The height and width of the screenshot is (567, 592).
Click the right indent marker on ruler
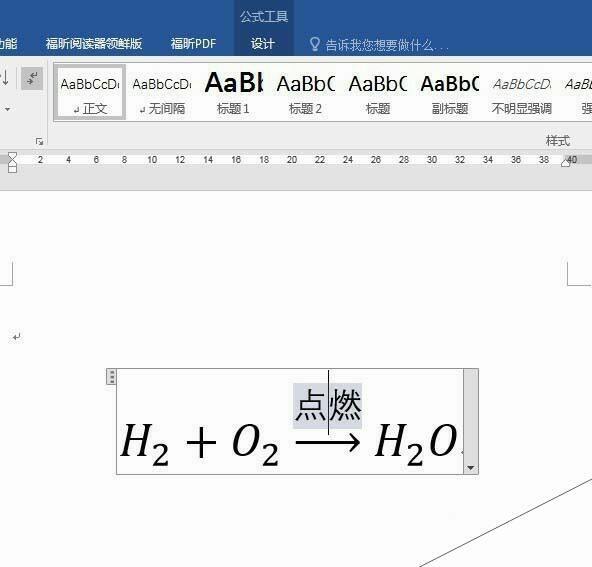(x=566, y=163)
